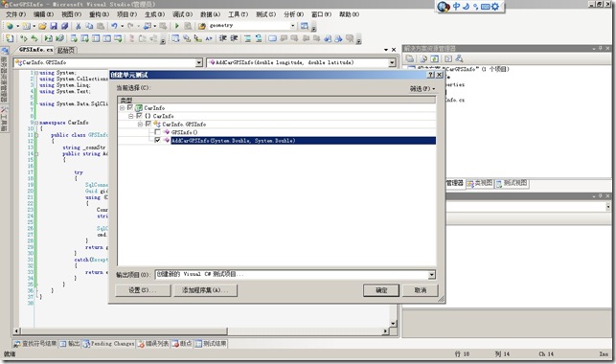Click the Toggle Bookmark icon
Image resolution: width=616 pixels, height=364 pixels.
[272, 38]
